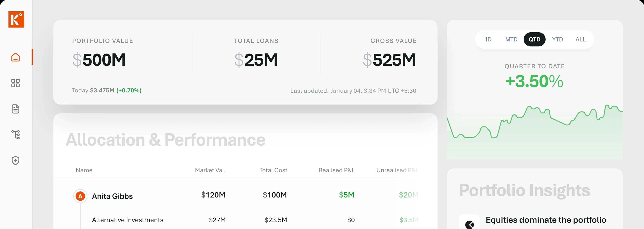Click the pie chart insight icon
This screenshot has width=644, height=229.
469,224
